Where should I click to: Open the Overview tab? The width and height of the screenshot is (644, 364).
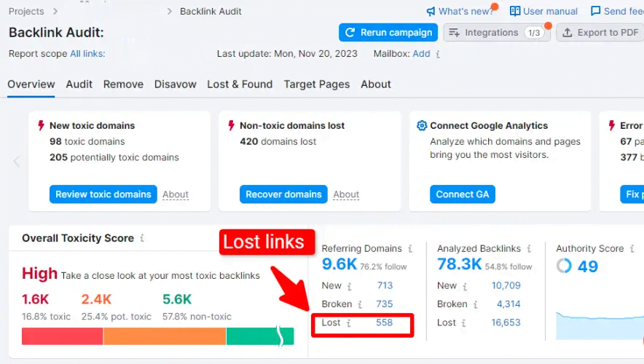coord(31,84)
